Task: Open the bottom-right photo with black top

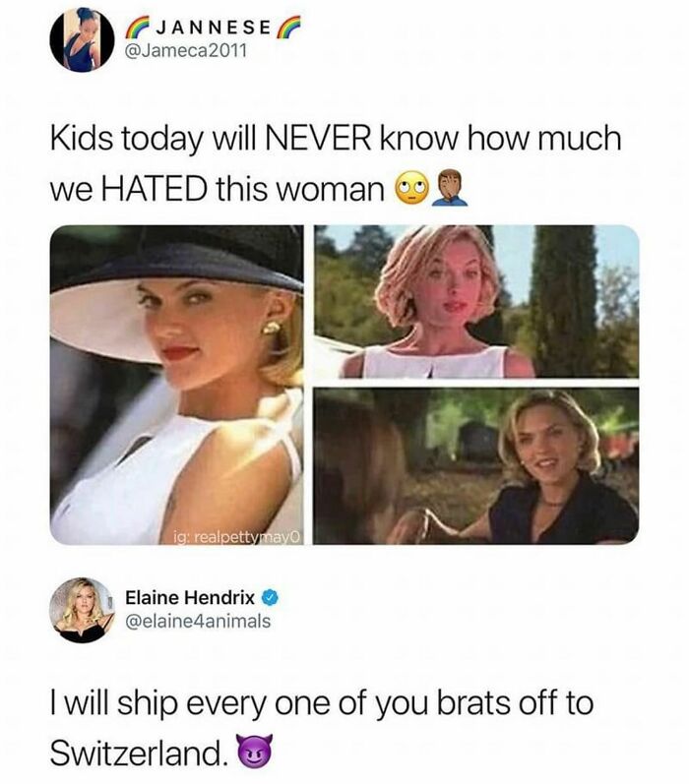Action: click(475, 465)
